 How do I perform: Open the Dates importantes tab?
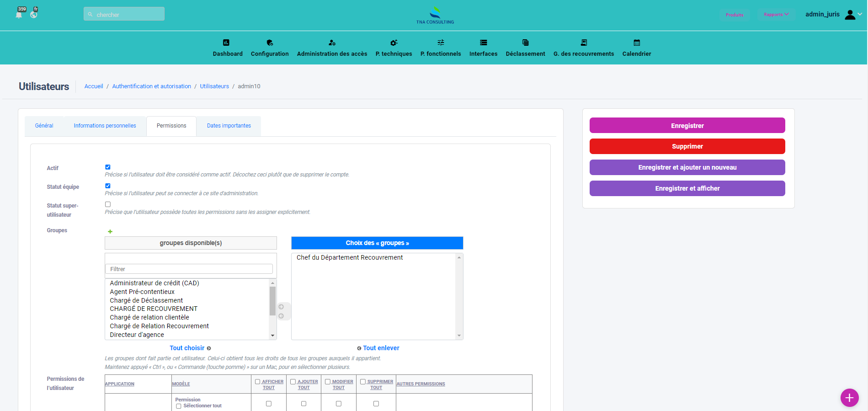[229, 126]
